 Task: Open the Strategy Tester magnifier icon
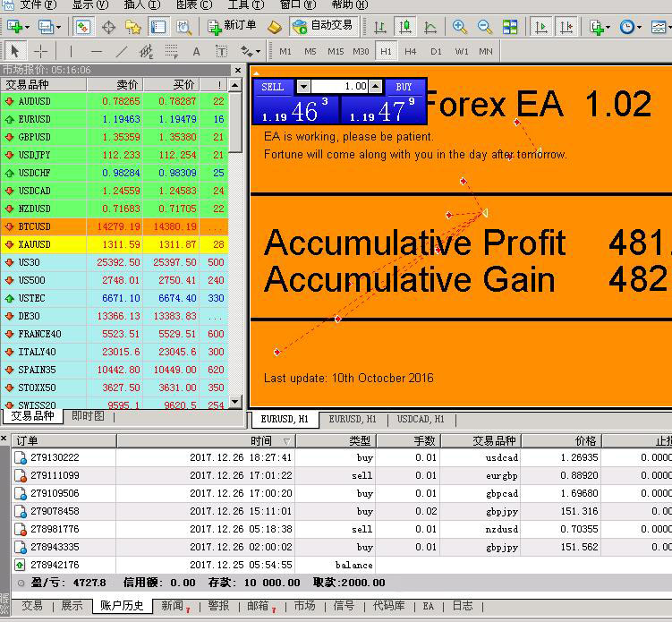pos(183,27)
